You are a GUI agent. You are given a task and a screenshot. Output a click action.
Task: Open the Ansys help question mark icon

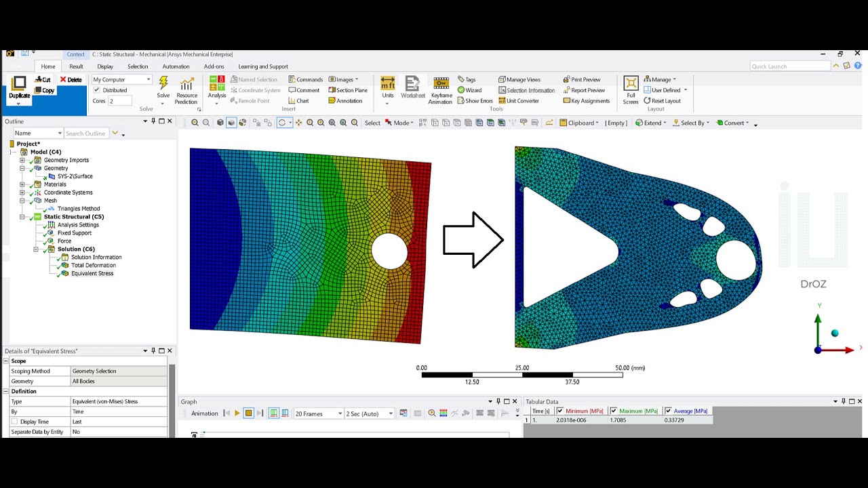click(x=857, y=66)
